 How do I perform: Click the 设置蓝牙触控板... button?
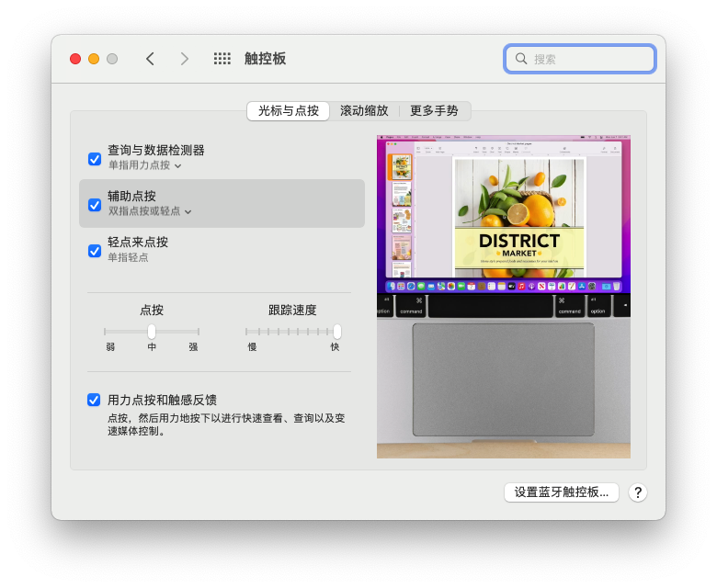[x=561, y=492]
